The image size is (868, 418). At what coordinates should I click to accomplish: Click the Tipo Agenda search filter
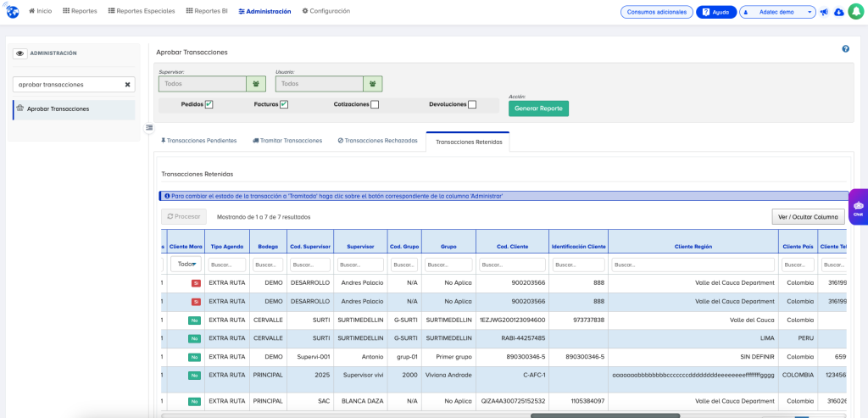point(227,265)
